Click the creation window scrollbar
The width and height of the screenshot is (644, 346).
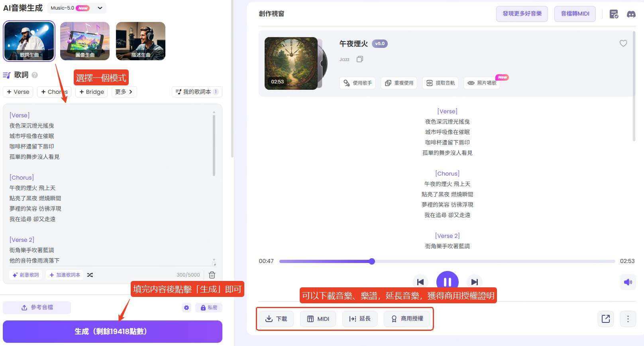634,86
